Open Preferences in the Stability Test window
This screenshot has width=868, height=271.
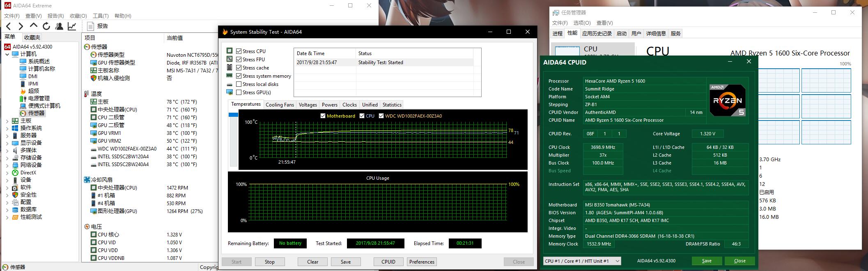[x=422, y=262]
